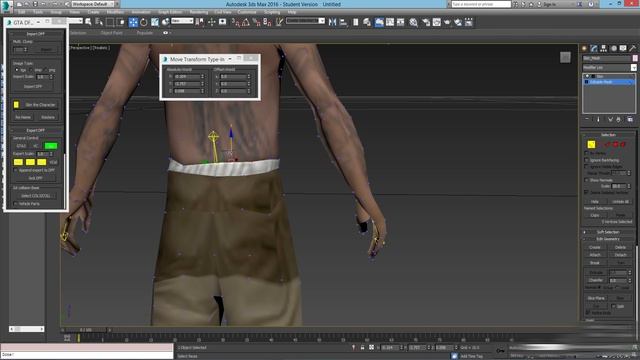Switch to the Utilities command panel
The height and width of the screenshot is (360, 640).
click(x=633, y=48)
